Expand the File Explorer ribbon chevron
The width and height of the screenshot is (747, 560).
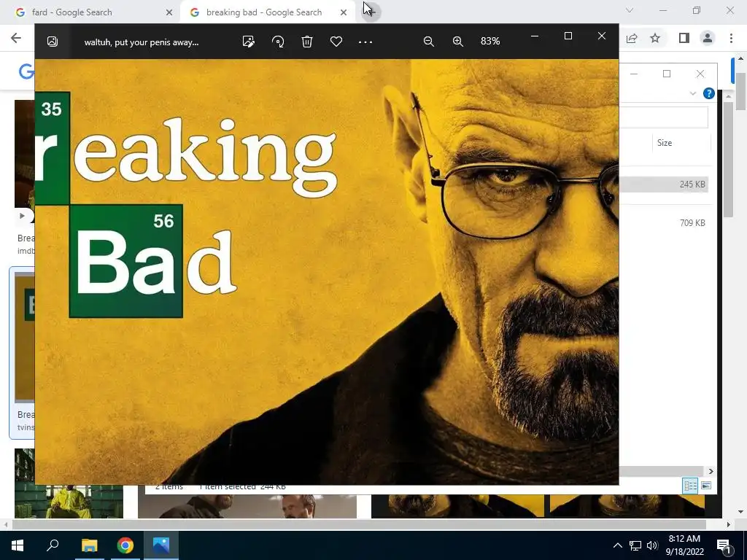693,93
